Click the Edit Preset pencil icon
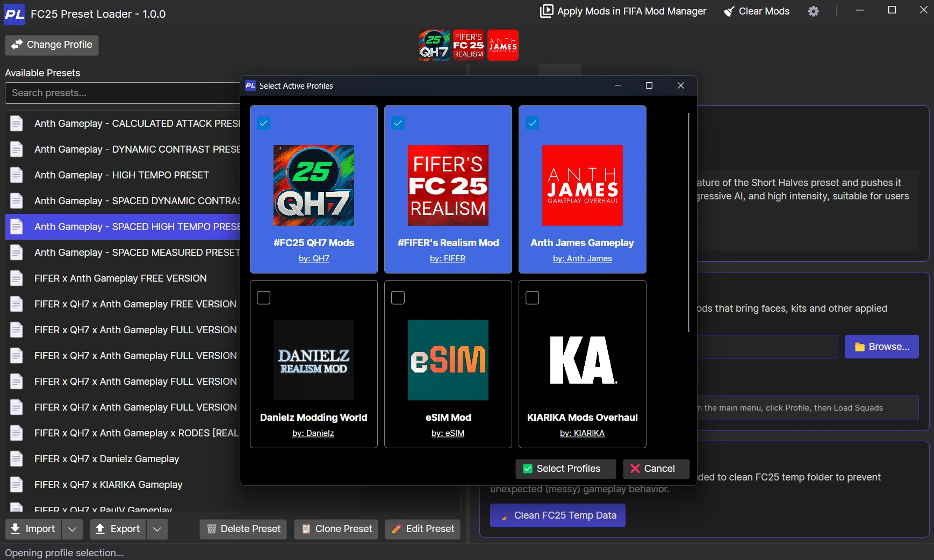934x560 pixels. [x=396, y=529]
